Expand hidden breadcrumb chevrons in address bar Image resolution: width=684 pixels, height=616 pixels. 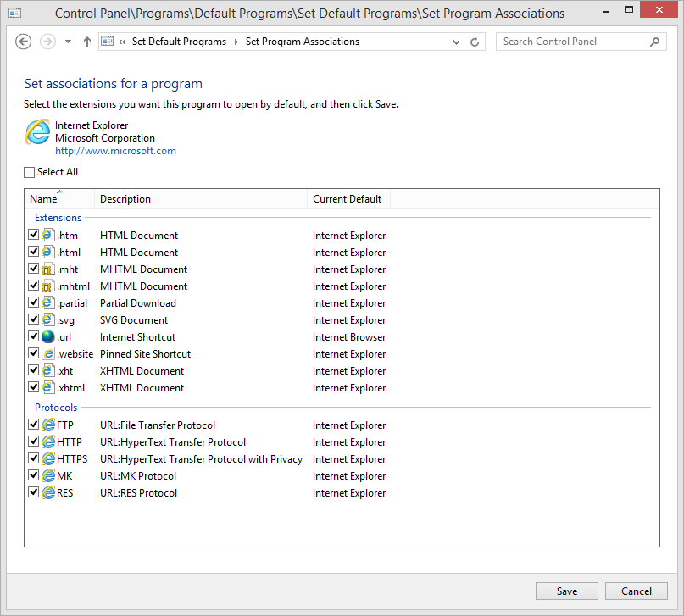[122, 42]
